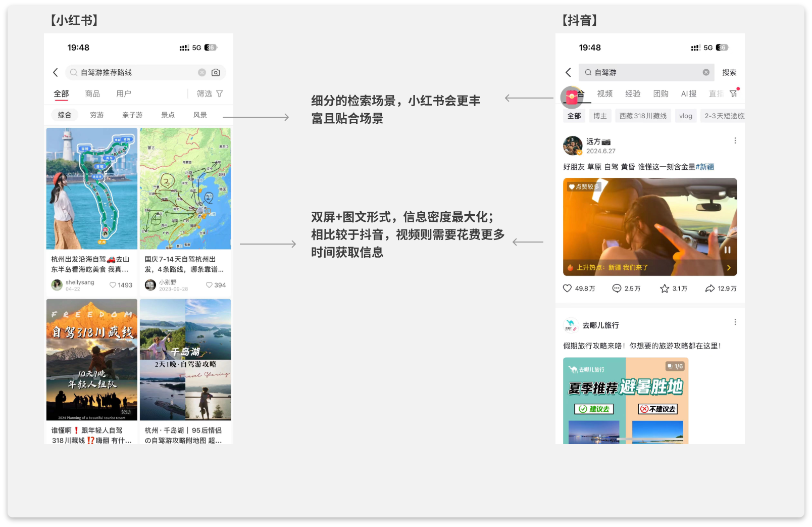Select the 博主 chip in Douyin
The width and height of the screenshot is (812, 527).
600,116
